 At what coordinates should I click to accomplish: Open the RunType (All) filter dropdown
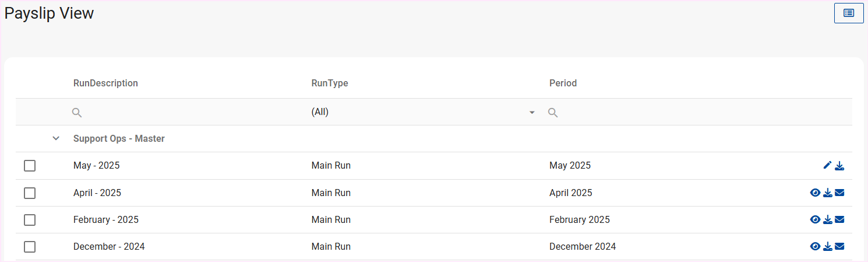click(x=423, y=112)
